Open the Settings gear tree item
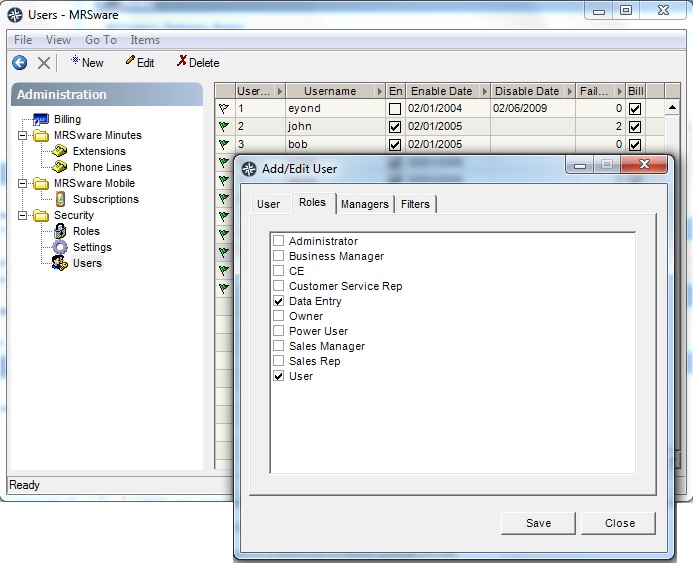The width and height of the screenshot is (693, 563). pos(60,247)
